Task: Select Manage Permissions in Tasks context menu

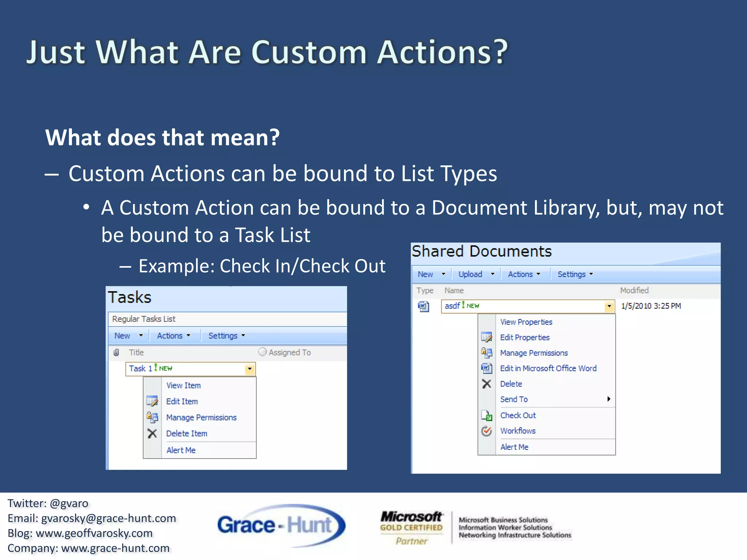Action: coord(201,417)
